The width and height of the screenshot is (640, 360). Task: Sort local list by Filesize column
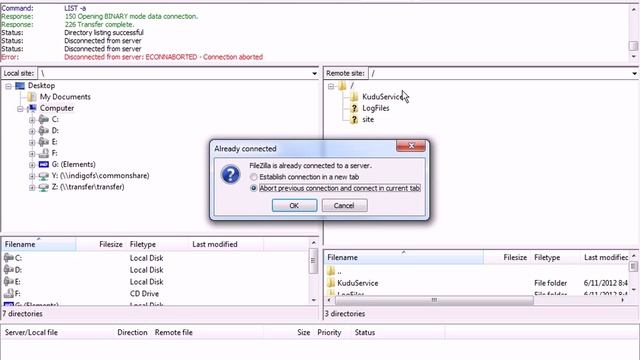101,244
